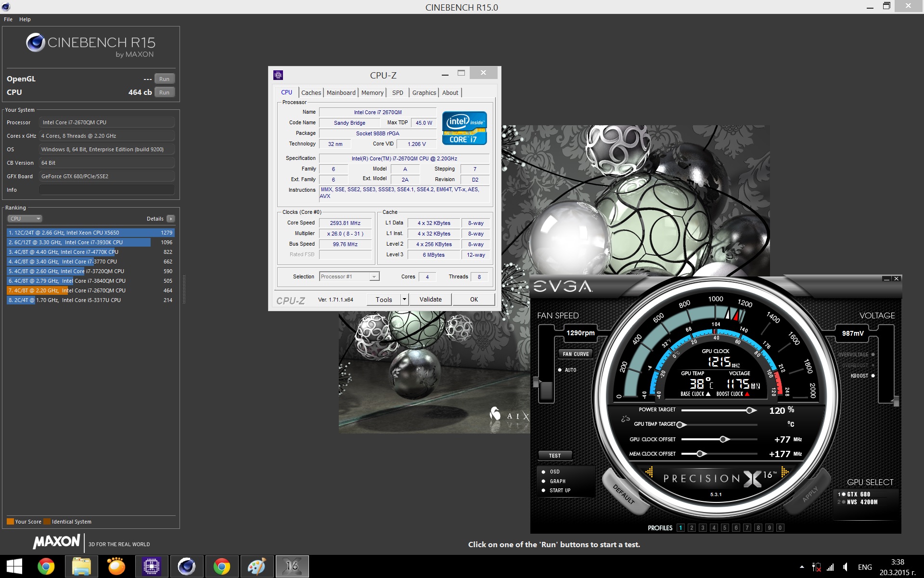
Task: Switch to Cinebench from the taskbar
Action: point(187,566)
